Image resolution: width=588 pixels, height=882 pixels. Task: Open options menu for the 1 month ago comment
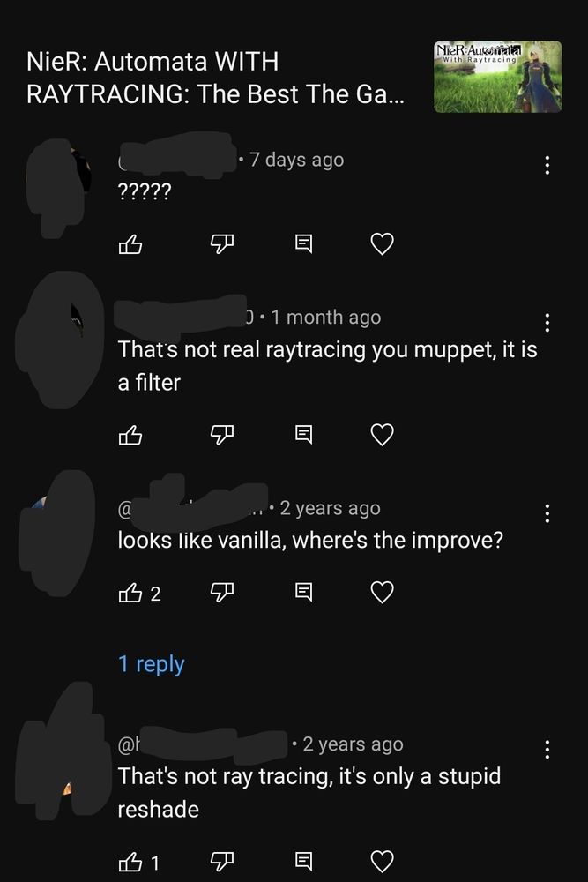pyautogui.click(x=547, y=322)
